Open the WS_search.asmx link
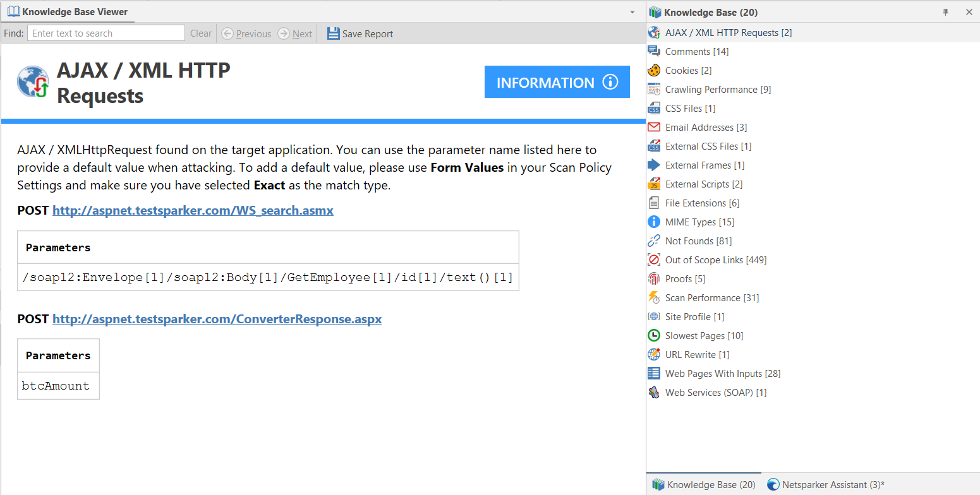980x495 pixels. [193, 210]
